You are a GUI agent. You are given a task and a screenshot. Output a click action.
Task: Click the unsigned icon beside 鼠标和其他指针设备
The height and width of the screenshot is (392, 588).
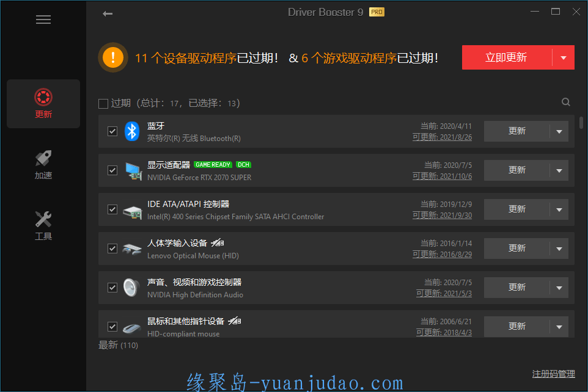point(235,321)
